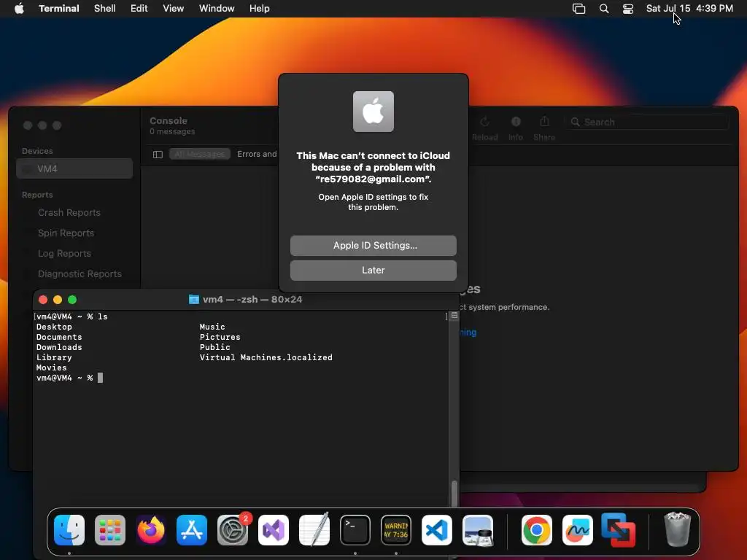Open Launchpad in the Dock

110,530
